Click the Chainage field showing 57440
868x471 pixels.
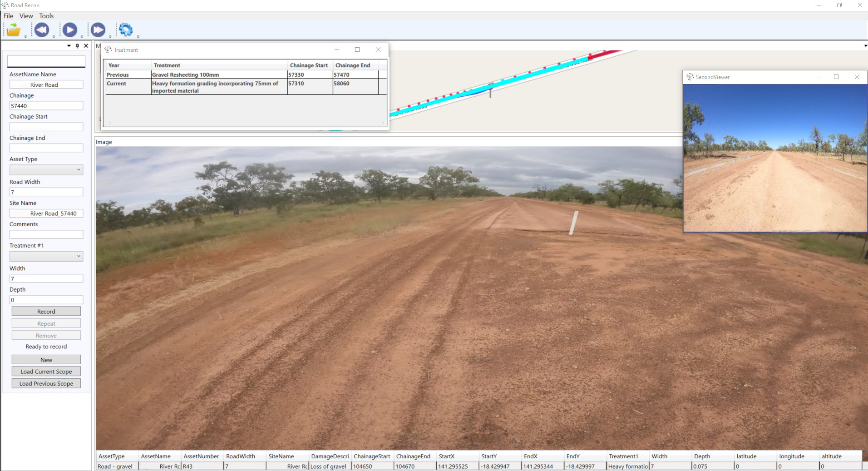tap(46, 106)
